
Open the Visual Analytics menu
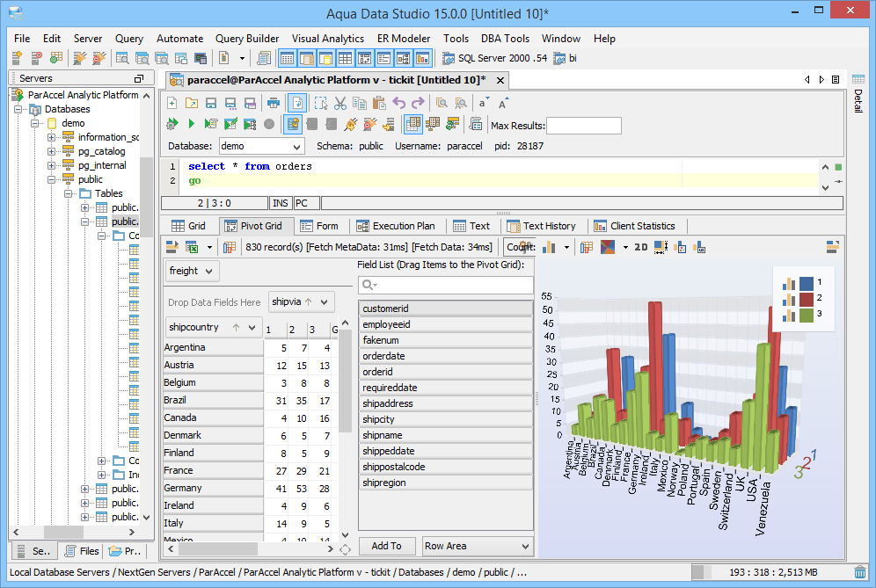(328, 39)
